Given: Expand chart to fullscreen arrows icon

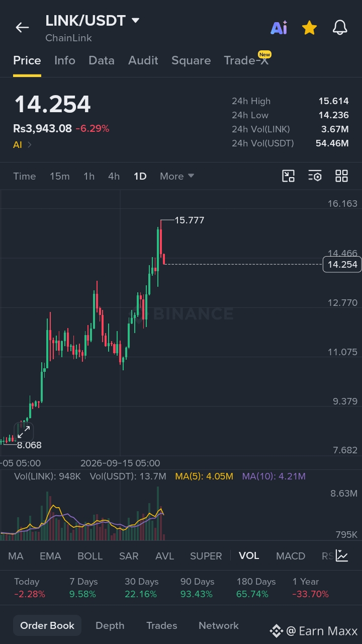Looking at the screenshot, I should coord(24,431).
